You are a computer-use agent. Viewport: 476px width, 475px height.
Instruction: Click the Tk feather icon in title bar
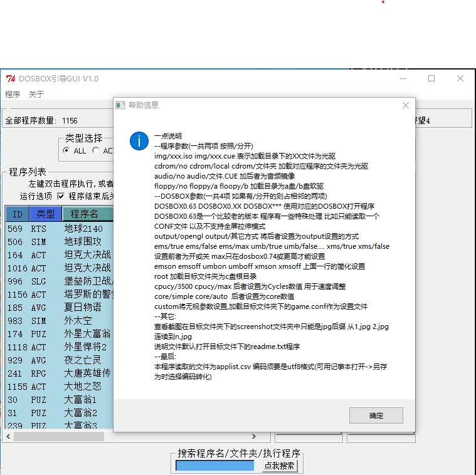[10, 78]
